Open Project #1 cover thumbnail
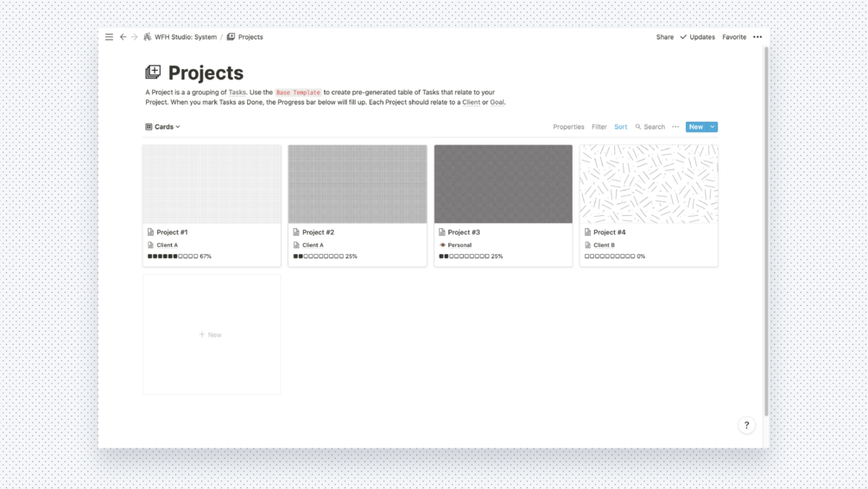 pyautogui.click(x=212, y=184)
